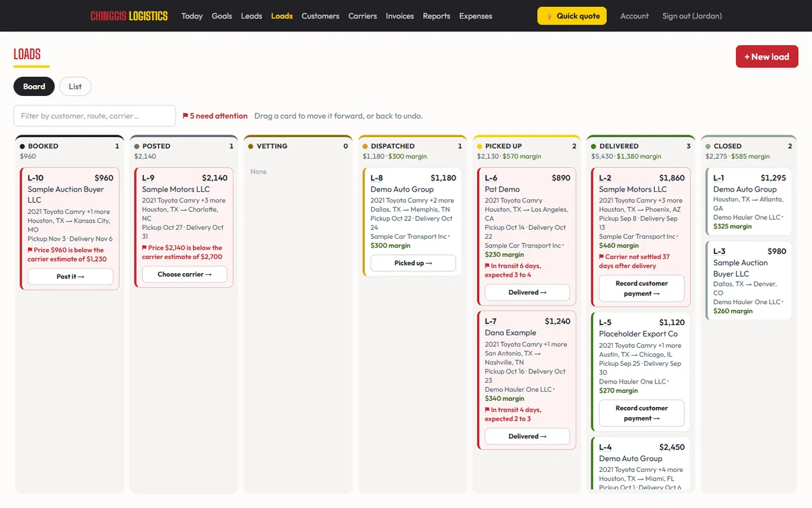The width and height of the screenshot is (812, 508).
Task: Click the 'In transit 6 days' warning
Action: [513, 271]
